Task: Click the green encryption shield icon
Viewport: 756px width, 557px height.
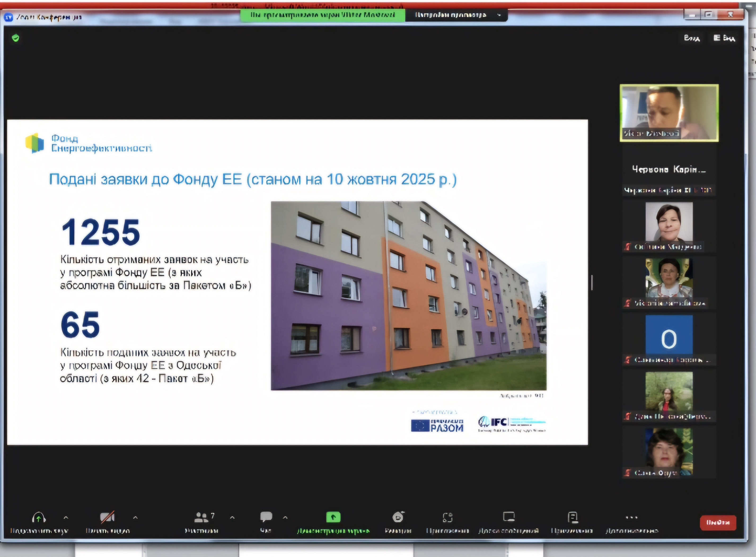Action: click(x=15, y=38)
